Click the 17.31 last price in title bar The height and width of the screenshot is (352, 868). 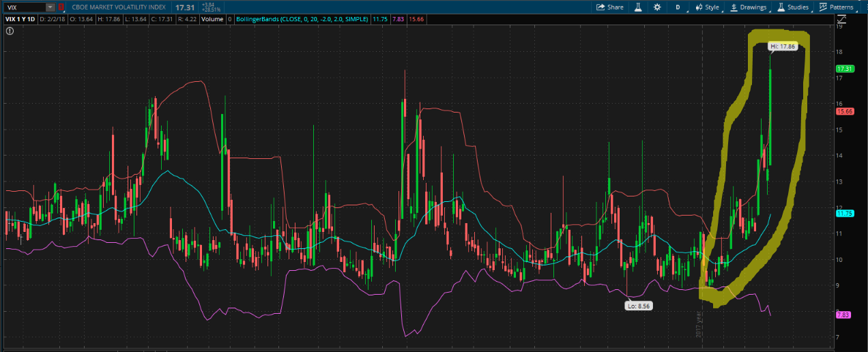(185, 8)
